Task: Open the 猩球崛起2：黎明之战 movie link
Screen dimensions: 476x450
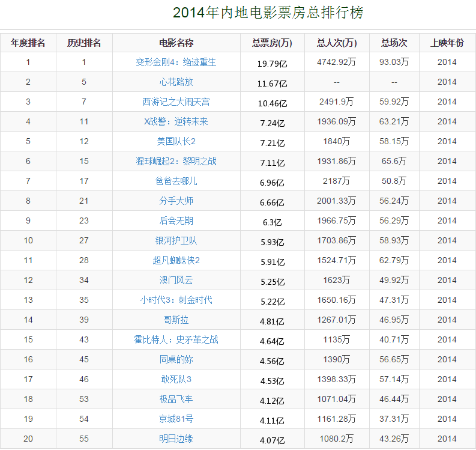Action: pos(176,162)
